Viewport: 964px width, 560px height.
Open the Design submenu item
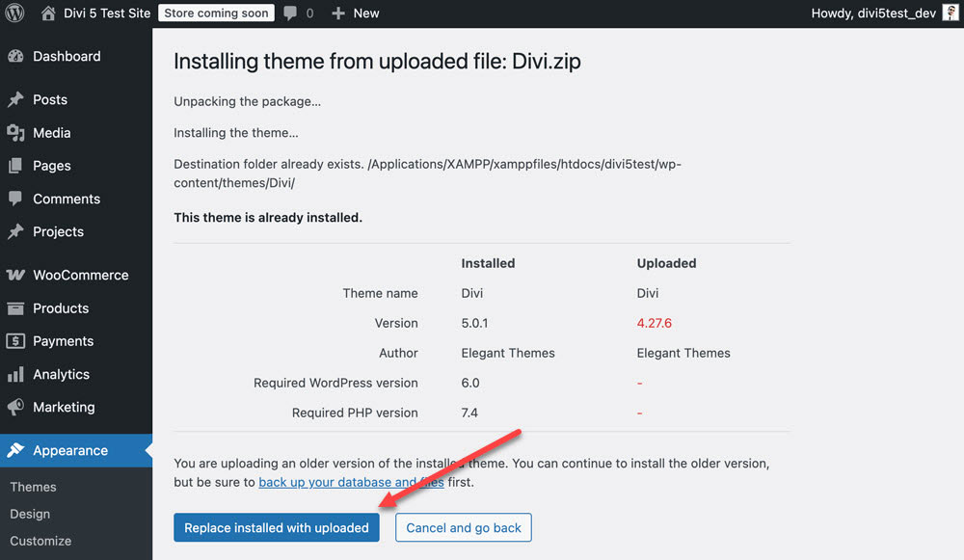click(x=30, y=514)
